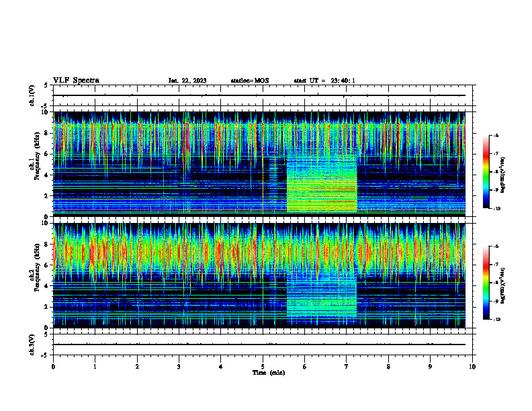Image resolution: width=532 pixels, height=411 pixels.
Task: Click the "ch.3(V)" voltage axis label
Action: pyautogui.click(x=32, y=345)
